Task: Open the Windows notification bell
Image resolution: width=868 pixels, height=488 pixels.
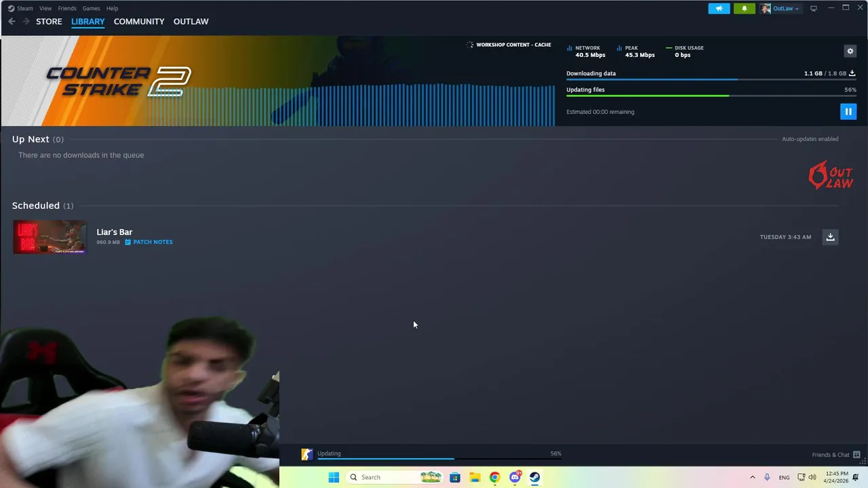Action: click(856, 477)
